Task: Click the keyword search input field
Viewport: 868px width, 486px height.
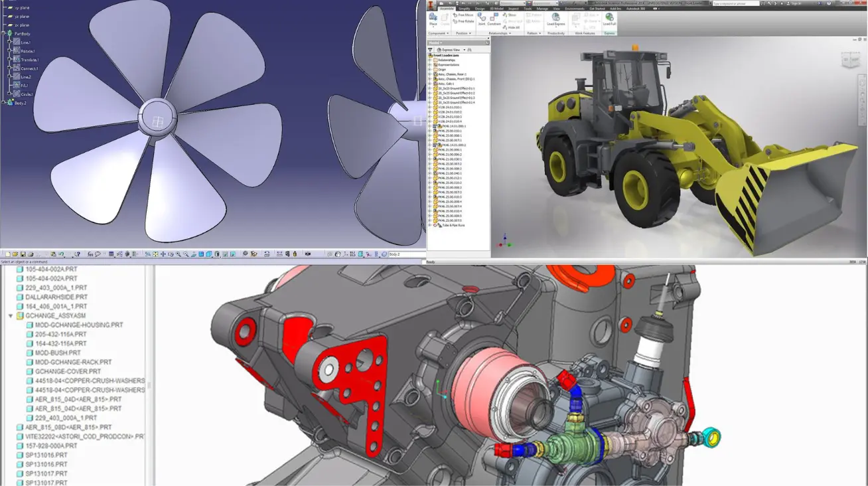Action: 733,3
